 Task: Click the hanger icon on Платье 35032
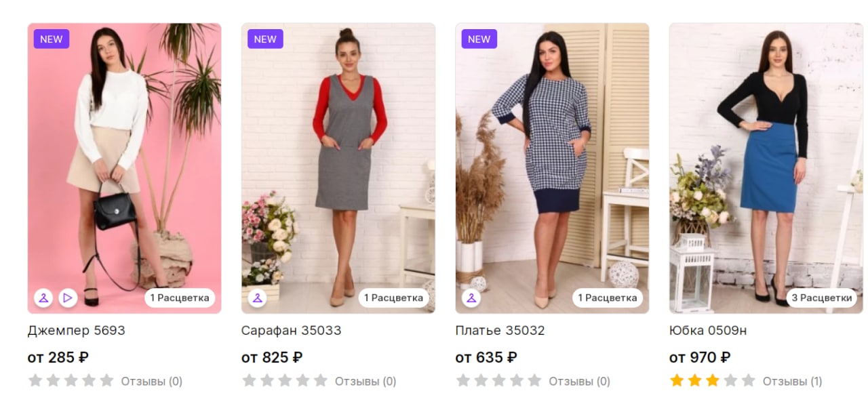click(471, 298)
